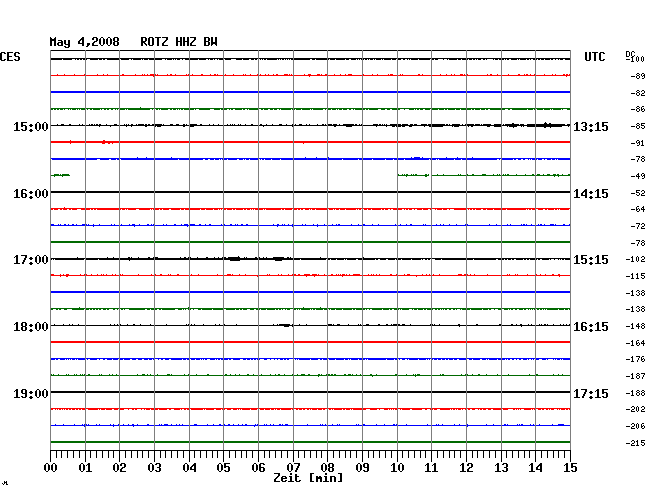The image size is (650, 494).
Task: Click the 14 minute tick label
Action: (x=535, y=468)
